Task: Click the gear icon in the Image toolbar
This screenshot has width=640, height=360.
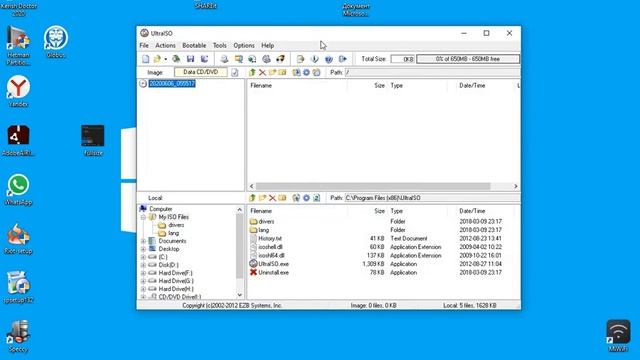Action: point(306,73)
